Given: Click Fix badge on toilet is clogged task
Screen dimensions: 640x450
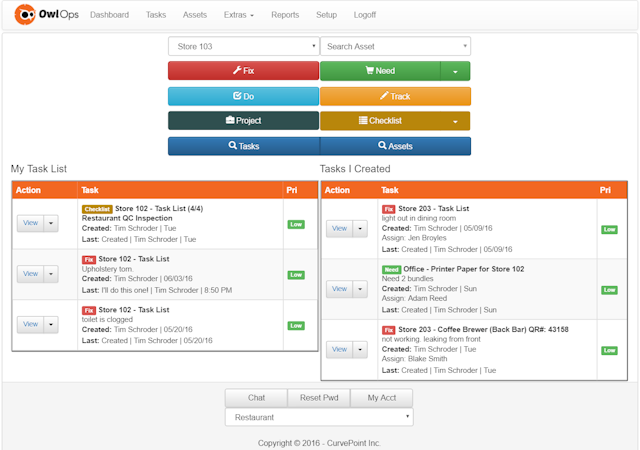Looking at the screenshot, I should [89, 310].
